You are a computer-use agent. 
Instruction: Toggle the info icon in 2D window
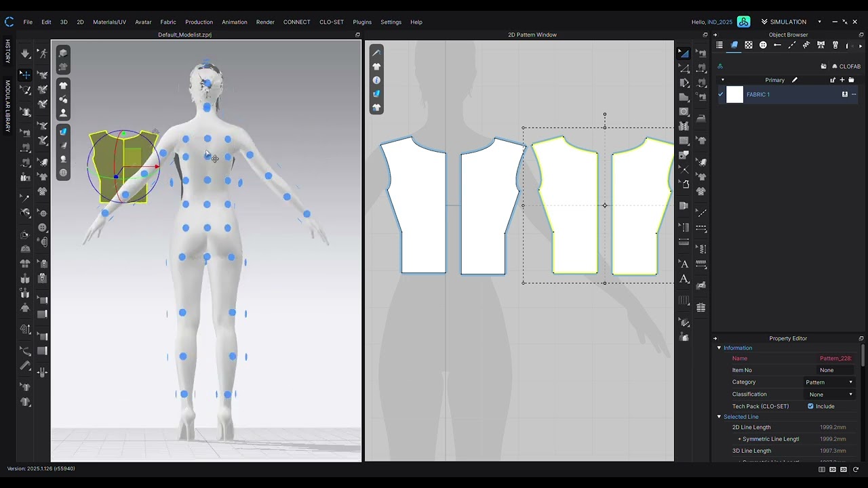point(376,80)
